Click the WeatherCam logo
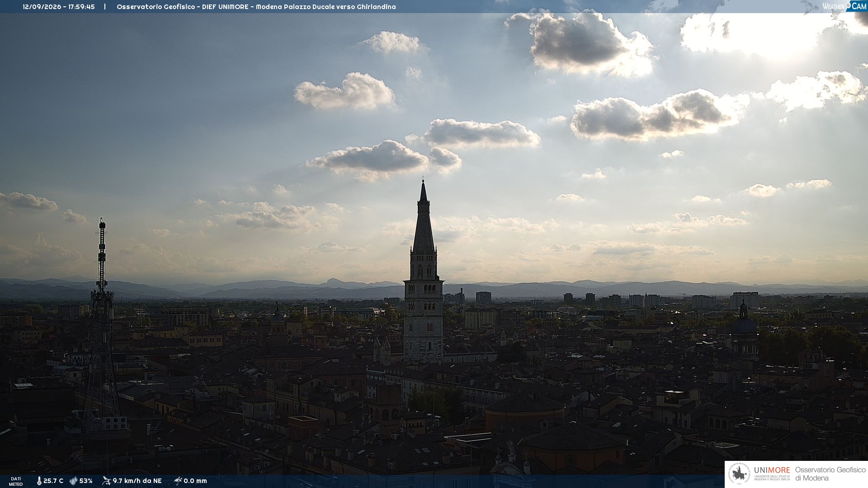Viewport: 868px width, 488px height. coord(844,6)
